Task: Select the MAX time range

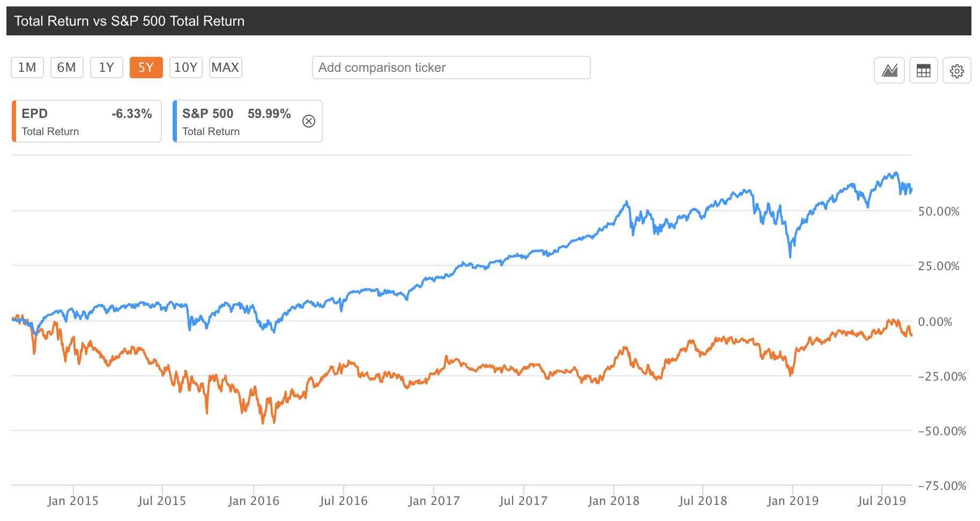Action: [225, 67]
